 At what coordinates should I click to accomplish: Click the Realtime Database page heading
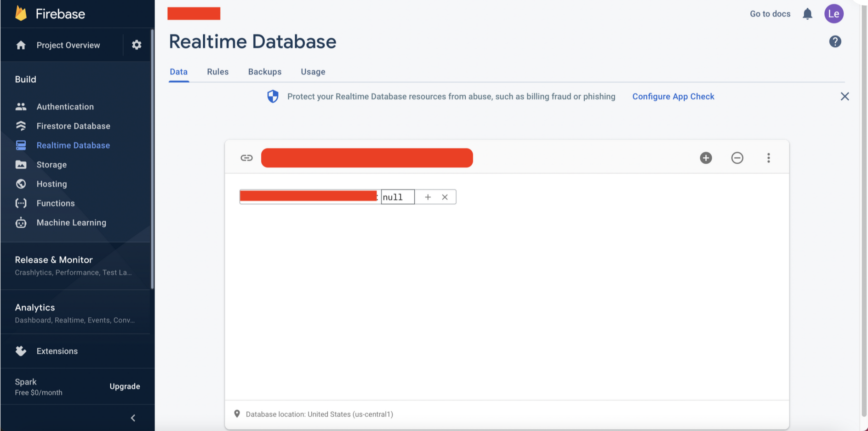[252, 41]
